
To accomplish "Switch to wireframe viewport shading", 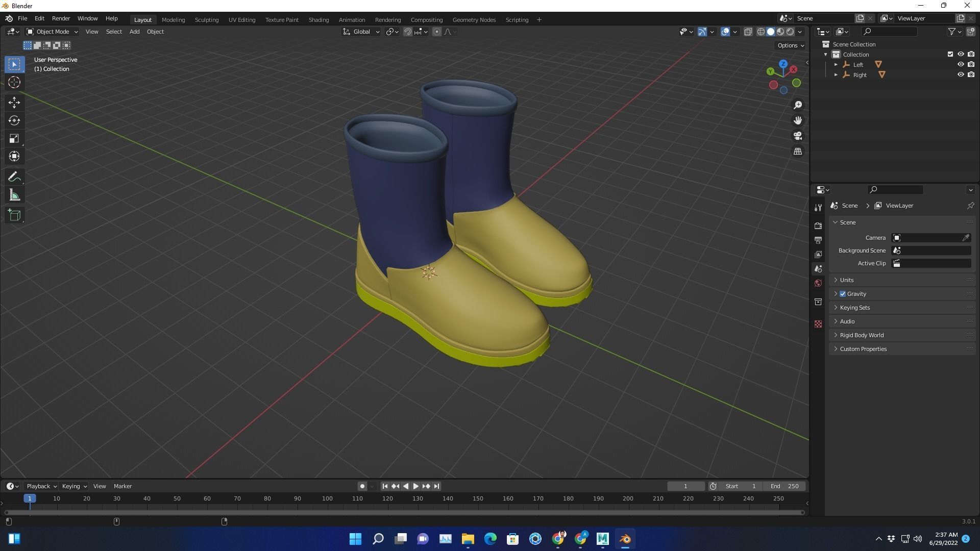I will 761,32.
